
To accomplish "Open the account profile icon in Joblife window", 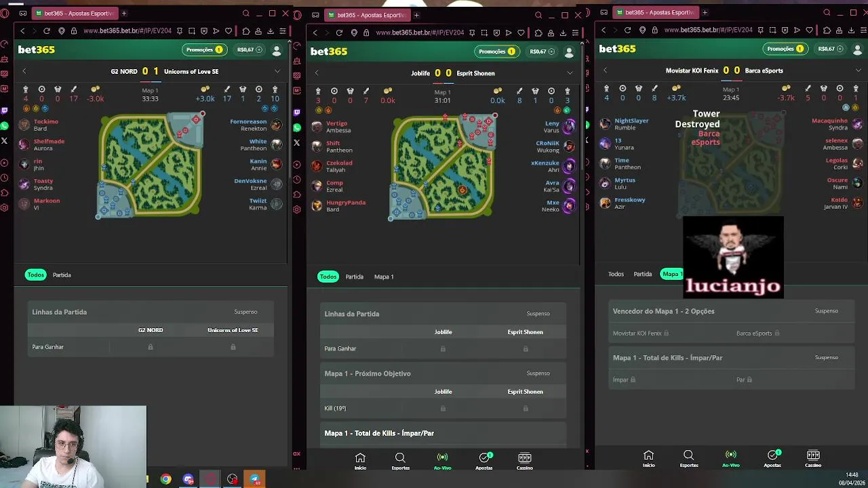I will coord(569,52).
